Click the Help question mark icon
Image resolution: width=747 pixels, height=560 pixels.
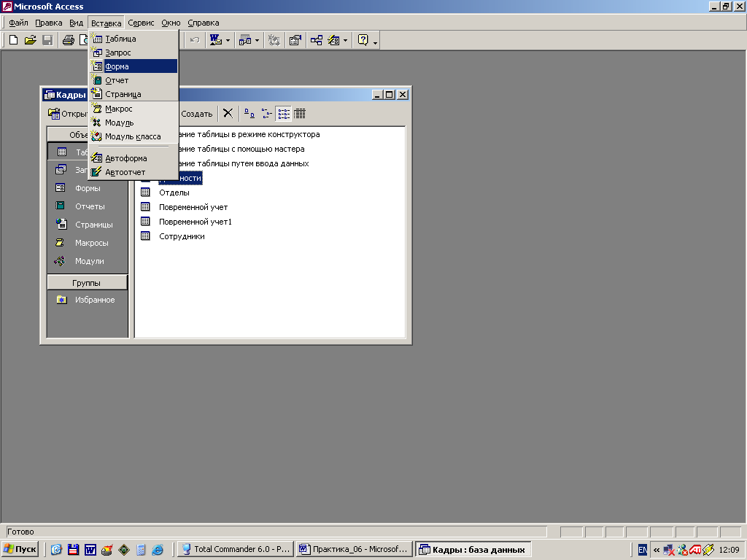[x=363, y=40]
